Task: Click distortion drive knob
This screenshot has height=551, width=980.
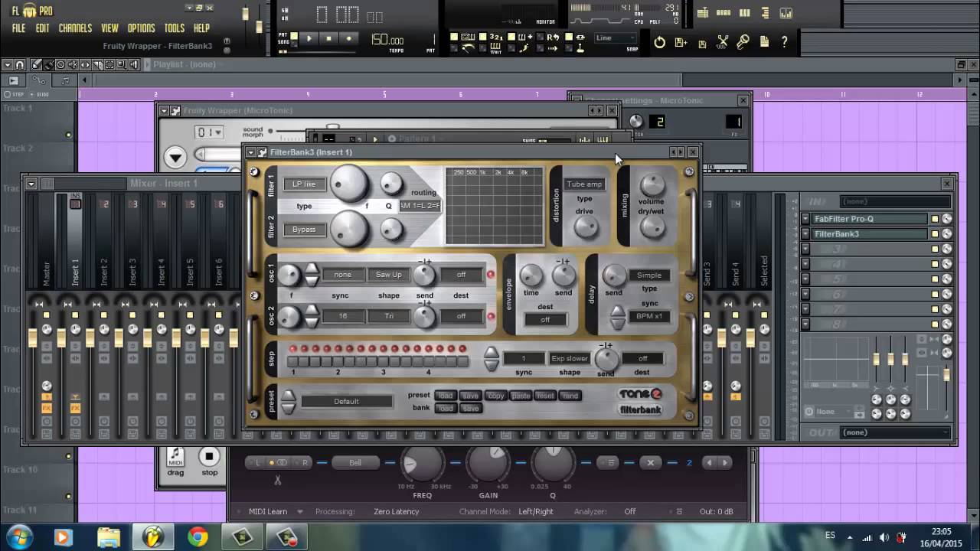Action: point(586,227)
